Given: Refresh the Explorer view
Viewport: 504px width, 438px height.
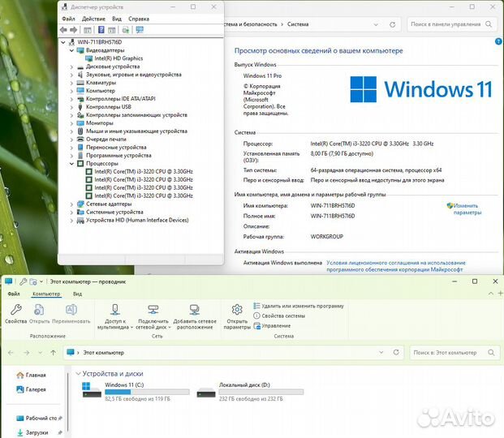Looking at the screenshot, I should pyautogui.click(x=396, y=352).
